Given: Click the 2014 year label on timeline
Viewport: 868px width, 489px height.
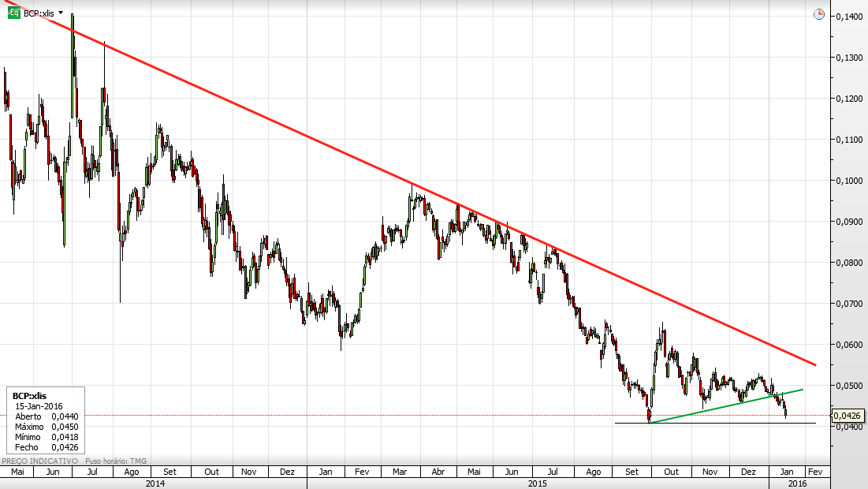Looking at the screenshot, I should click(x=155, y=483).
